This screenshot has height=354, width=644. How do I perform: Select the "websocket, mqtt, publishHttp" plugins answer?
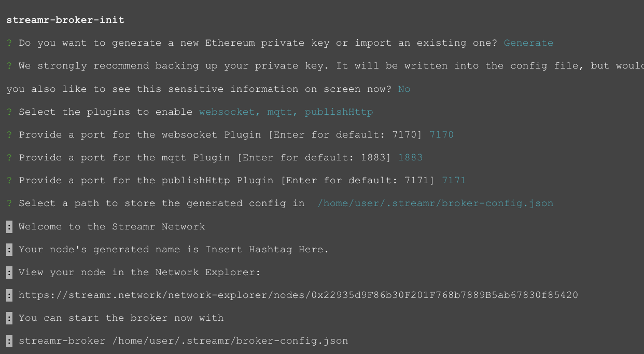click(286, 112)
